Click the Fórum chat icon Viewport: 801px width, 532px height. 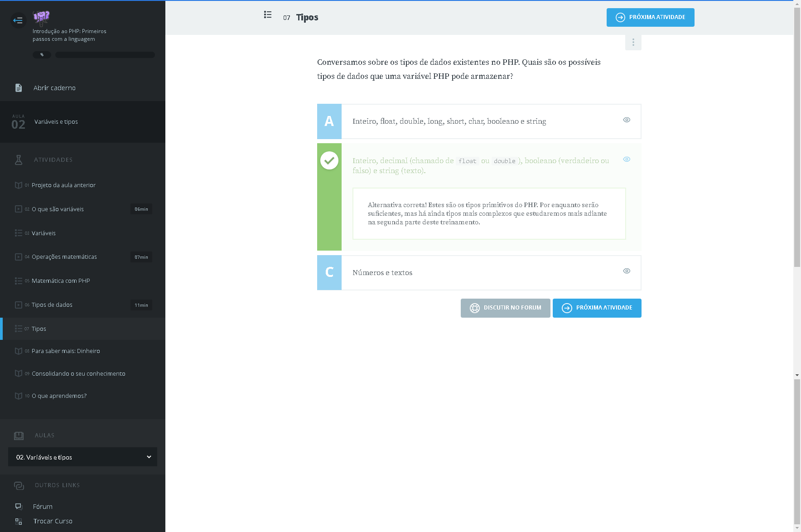pyautogui.click(x=19, y=506)
